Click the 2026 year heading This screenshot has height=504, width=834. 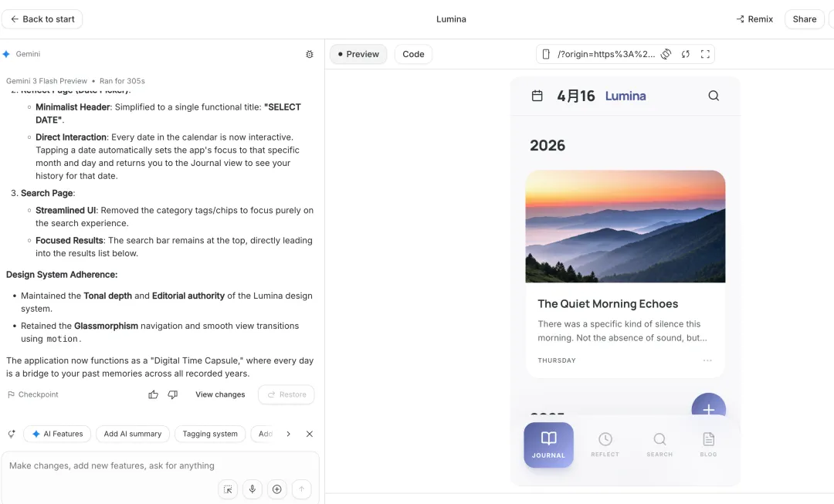548,145
